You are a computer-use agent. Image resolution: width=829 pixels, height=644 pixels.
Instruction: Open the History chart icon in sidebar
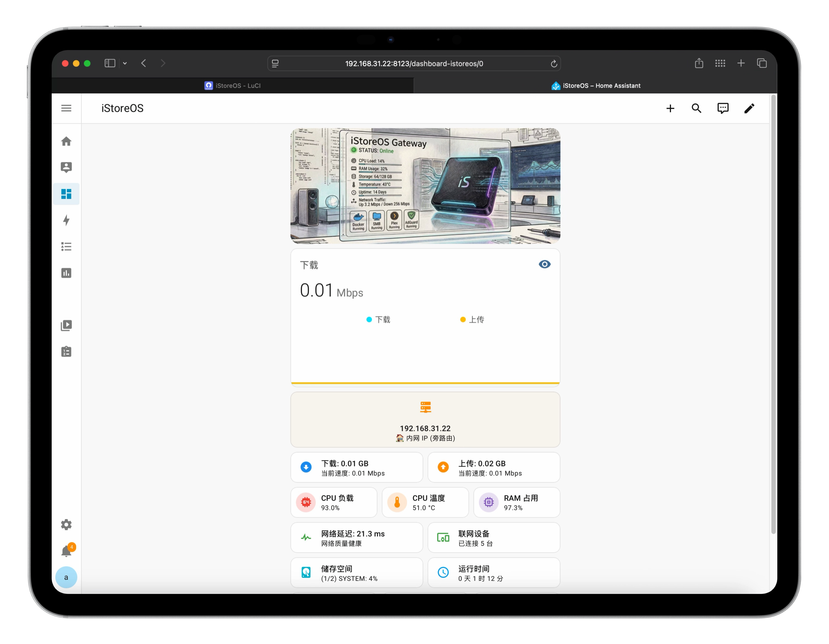[x=66, y=273]
